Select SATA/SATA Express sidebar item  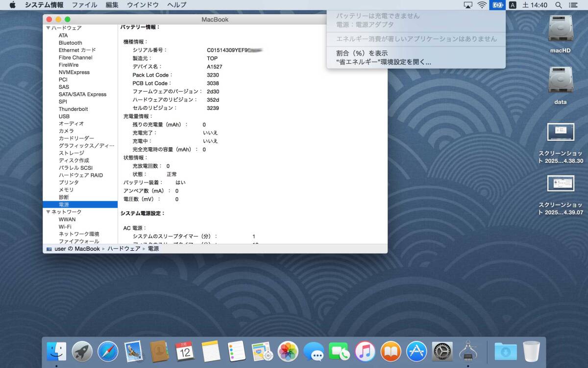(82, 94)
